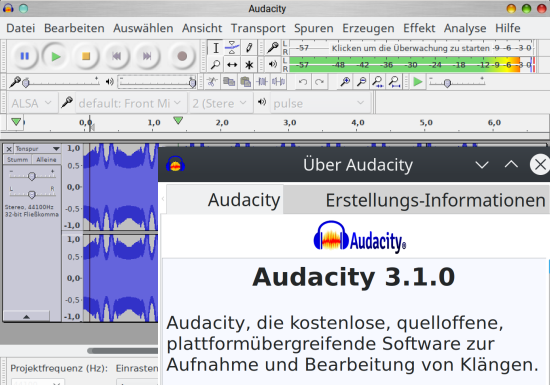The width and height of the screenshot is (550, 385).
Task: Adjust the track pan slider
Action: click(32, 194)
